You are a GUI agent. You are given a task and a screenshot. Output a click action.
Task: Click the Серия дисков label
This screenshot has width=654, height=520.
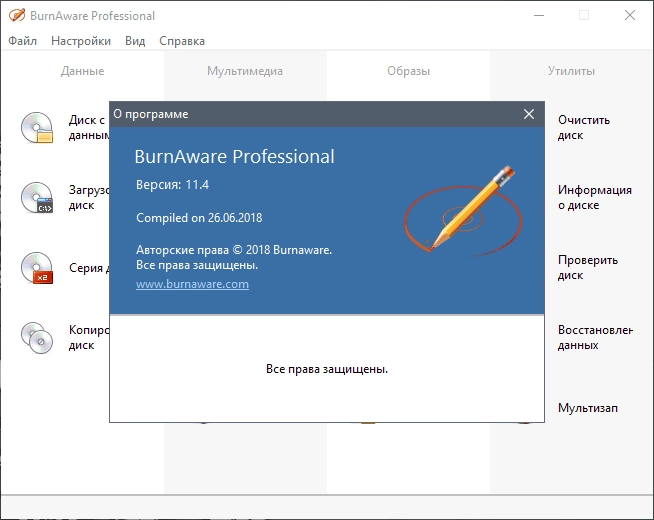[89, 268]
